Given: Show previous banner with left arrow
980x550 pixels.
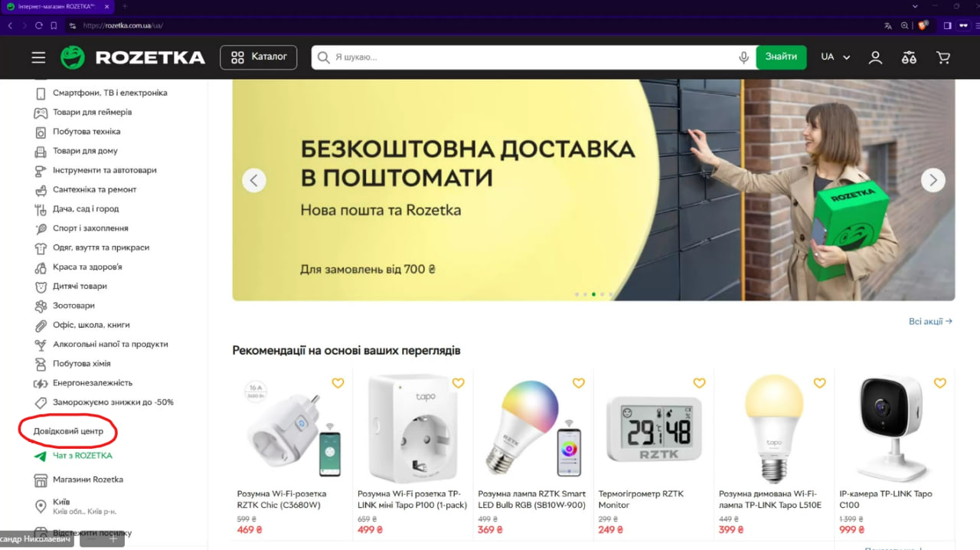Looking at the screenshot, I should pos(254,180).
